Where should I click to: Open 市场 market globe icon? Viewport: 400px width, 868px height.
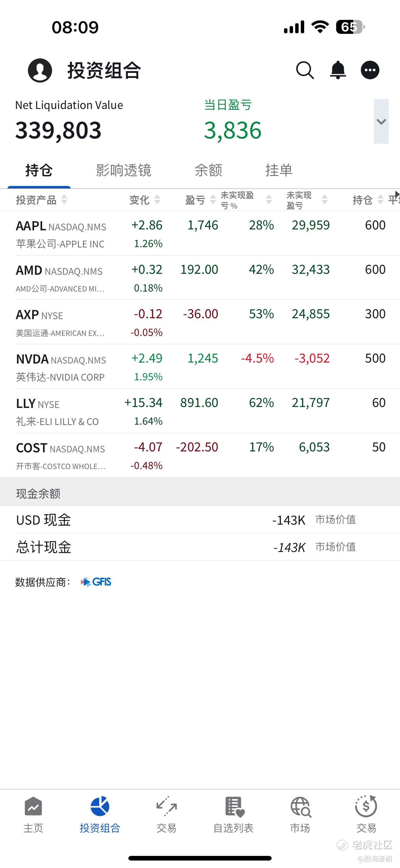[x=300, y=807]
